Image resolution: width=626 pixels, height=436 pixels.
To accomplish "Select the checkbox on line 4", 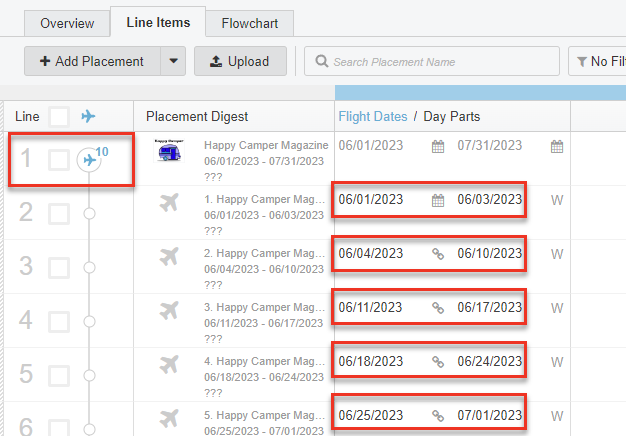I will (x=59, y=321).
